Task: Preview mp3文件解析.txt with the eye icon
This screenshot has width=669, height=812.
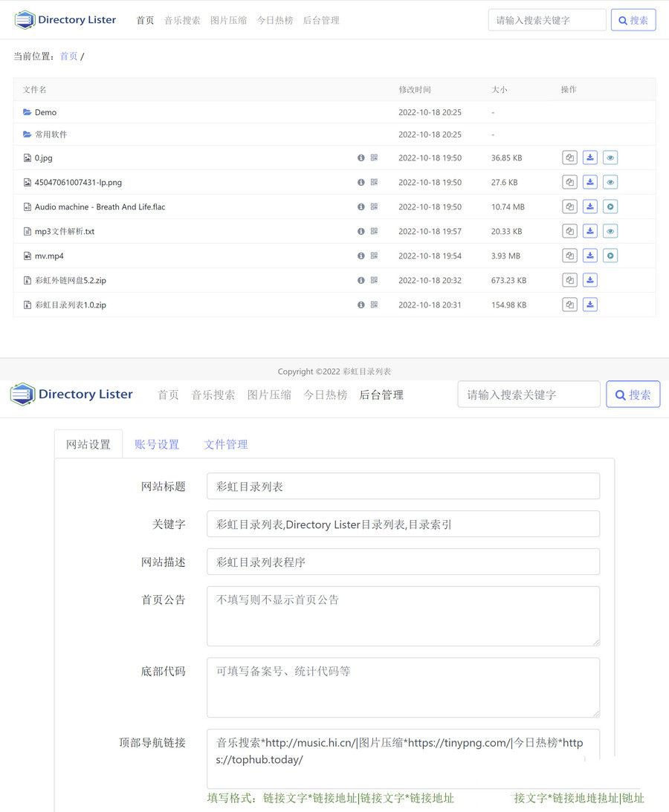Action: click(x=610, y=231)
